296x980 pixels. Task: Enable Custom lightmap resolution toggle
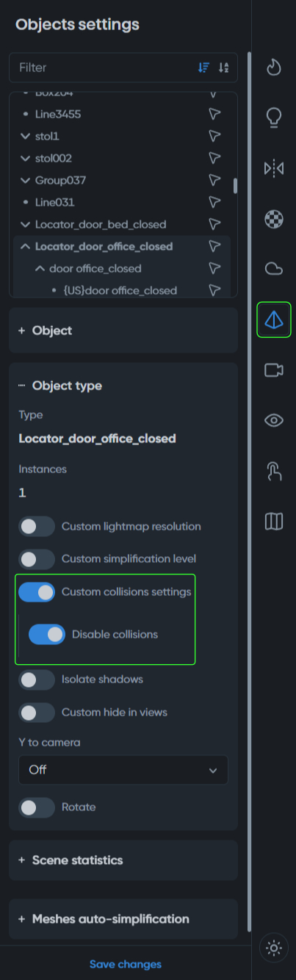(x=37, y=526)
